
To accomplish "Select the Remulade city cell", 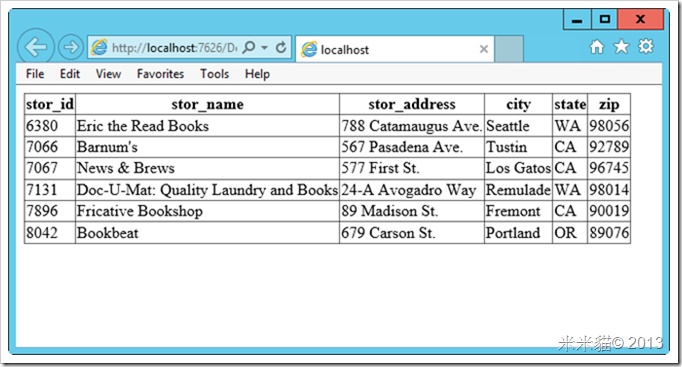I will 518,190.
